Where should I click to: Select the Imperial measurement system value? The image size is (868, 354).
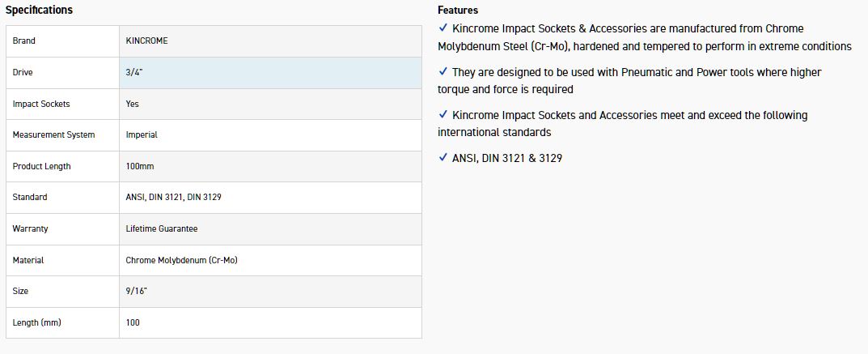click(142, 134)
